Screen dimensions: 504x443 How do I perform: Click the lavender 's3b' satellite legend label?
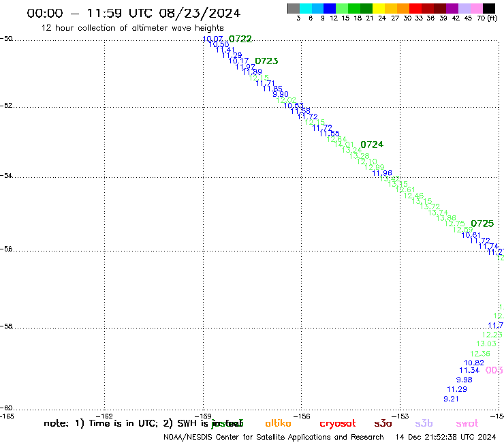click(424, 423)
